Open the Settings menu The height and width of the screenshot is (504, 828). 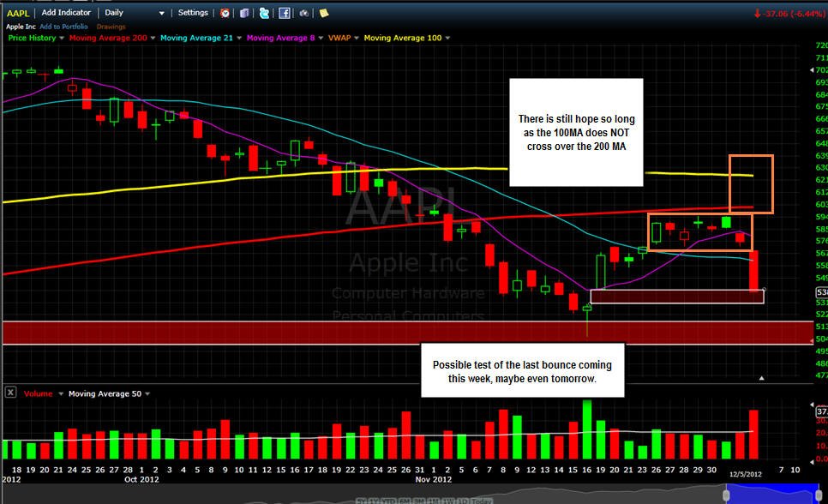[193, 13]
